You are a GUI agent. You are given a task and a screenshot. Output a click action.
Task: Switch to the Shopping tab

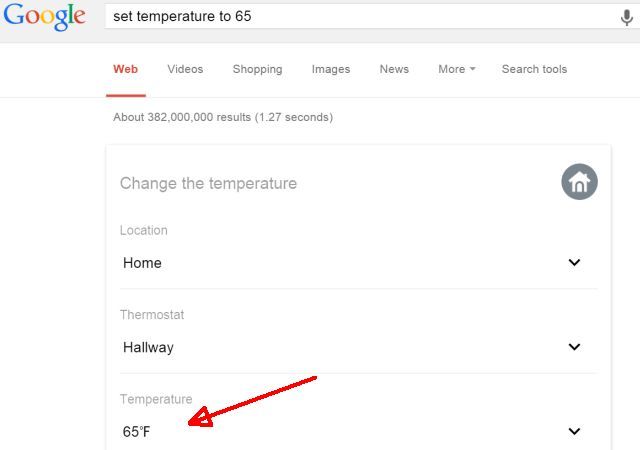pyautogui.click(x=257, y=69)
